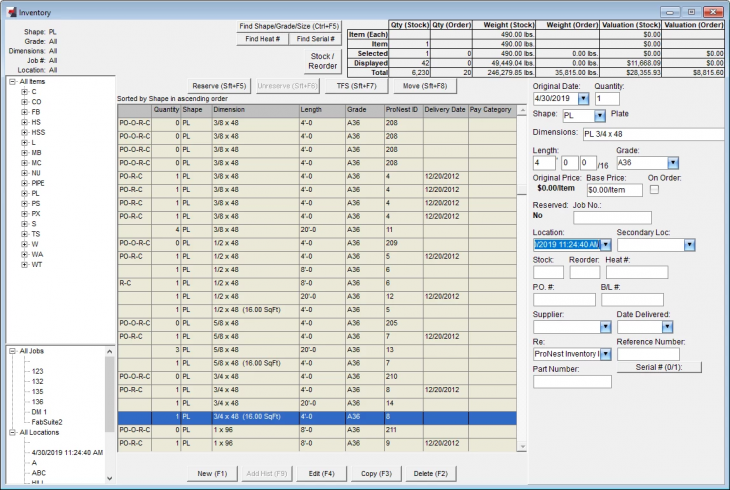Image resolution: width=730 pixels, height=490 pixels.
Task: Click the inventory table scrollbar down arrow
Action: [522, 447]
